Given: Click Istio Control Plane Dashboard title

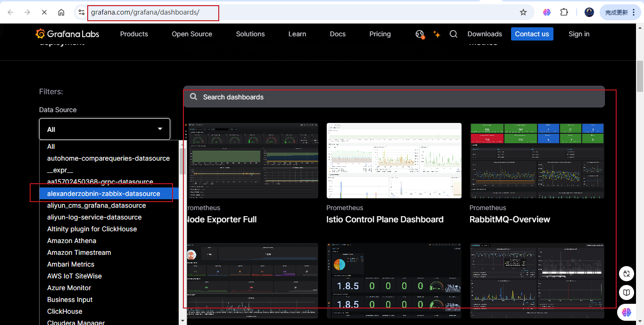Looking at the screenshot, I should click(x=385, y=219).
